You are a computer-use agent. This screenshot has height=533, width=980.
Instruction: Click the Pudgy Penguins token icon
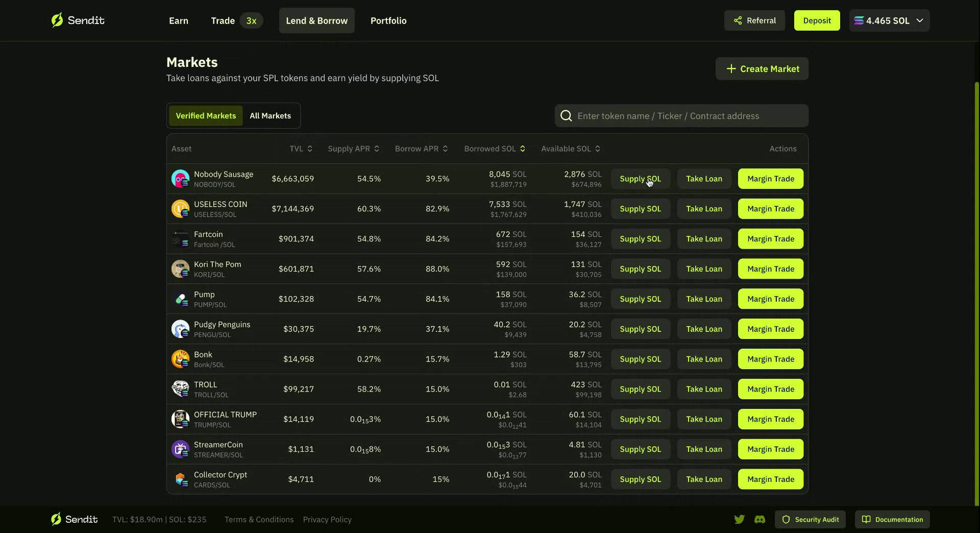(180, 329)
